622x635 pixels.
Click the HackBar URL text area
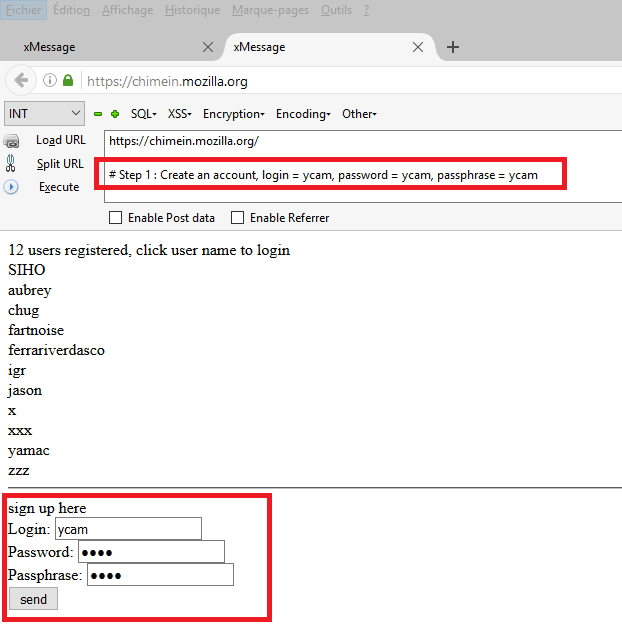coord(363,166)
